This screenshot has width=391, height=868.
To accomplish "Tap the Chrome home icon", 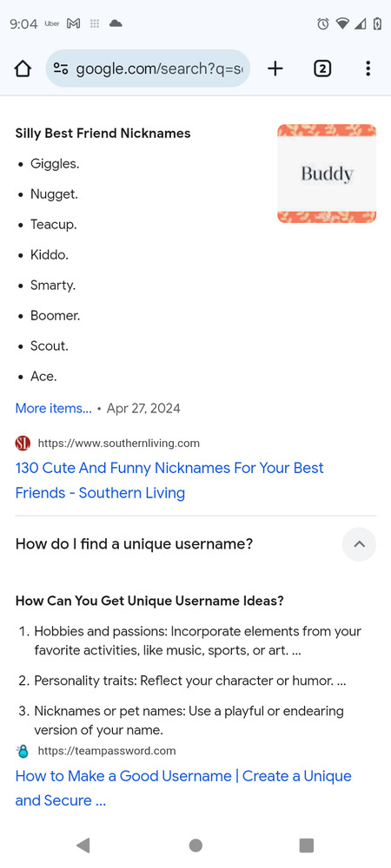I will [23, 69].
